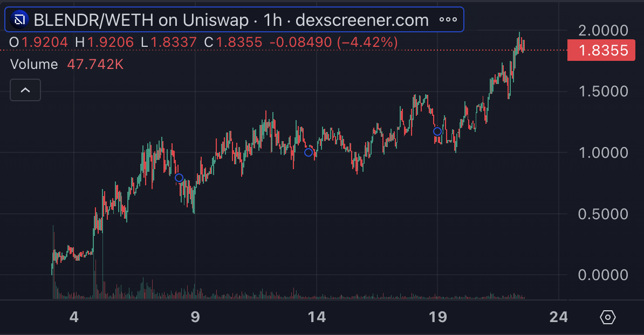644x335 pixels.
Task: Click the circle event marker near date 9
Action: [179, 178]
